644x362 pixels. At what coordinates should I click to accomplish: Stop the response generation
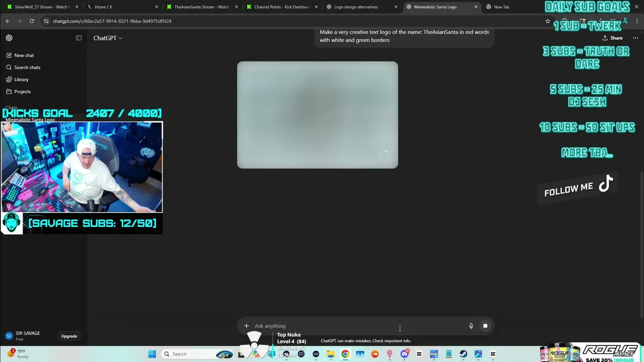click(485, 326)
